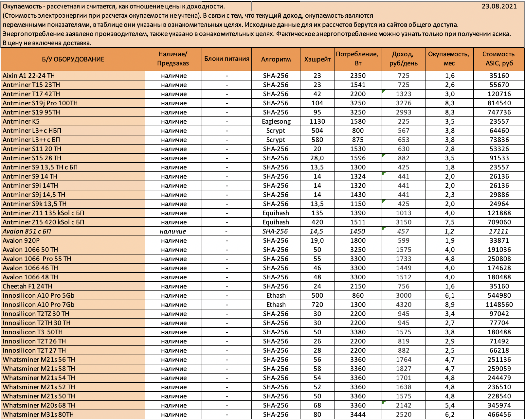Screen dimensions: 525x420
Task: Select cell 'Antminer Z11 135 kSol с БП'
Action: (73, 213)
